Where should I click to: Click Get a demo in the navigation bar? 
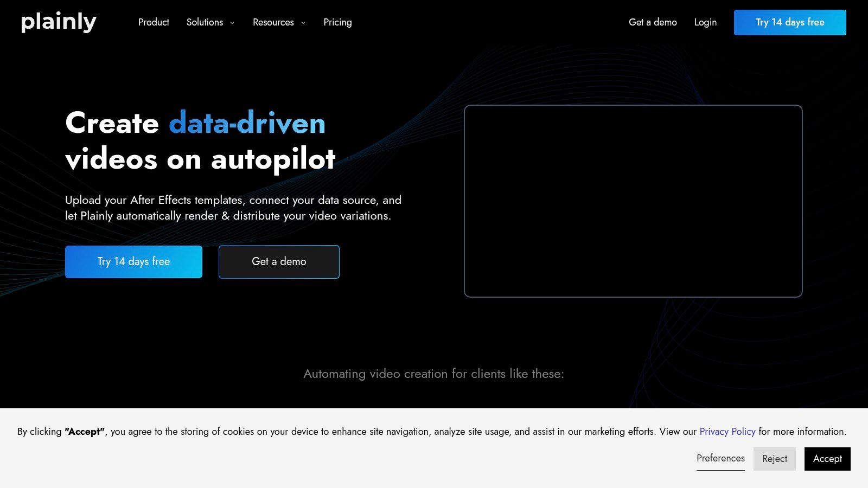tap(653, 22)
